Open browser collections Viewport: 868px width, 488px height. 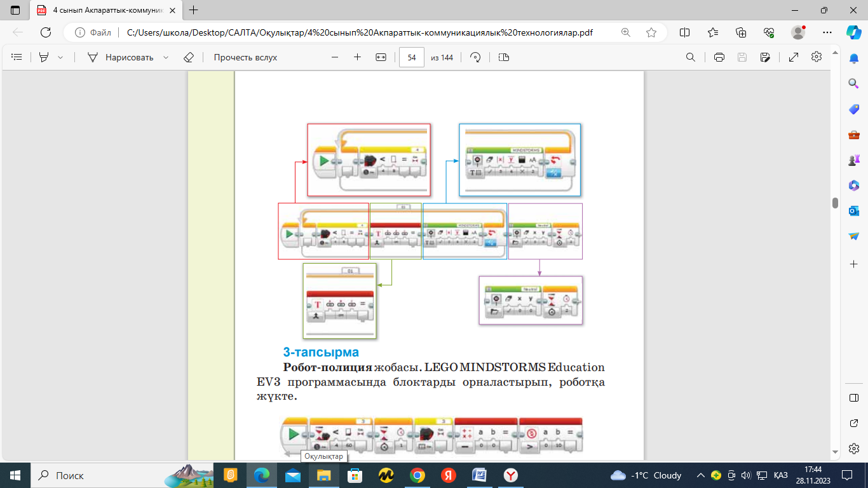(x=741, y=32)
